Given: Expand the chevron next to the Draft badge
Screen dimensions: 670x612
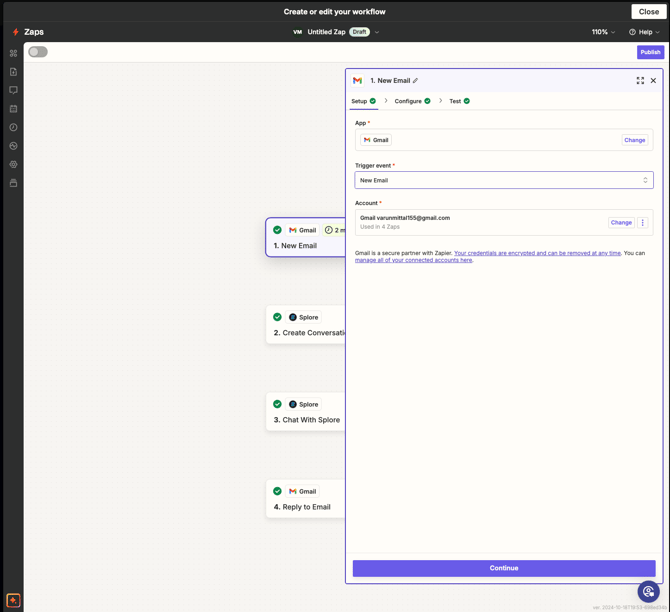Looking at the screenshot, I should 376,32.
